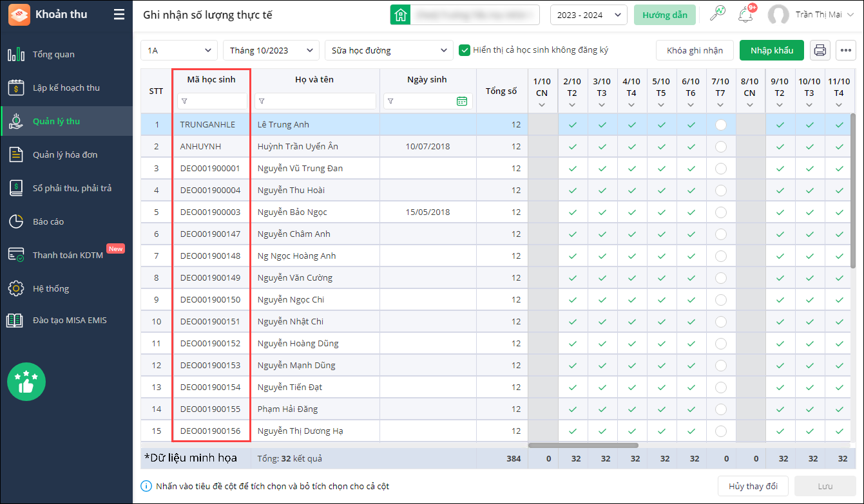
Task: Click the search analytics icon in header
Action: pyautogui.click(x=717, y=15)
